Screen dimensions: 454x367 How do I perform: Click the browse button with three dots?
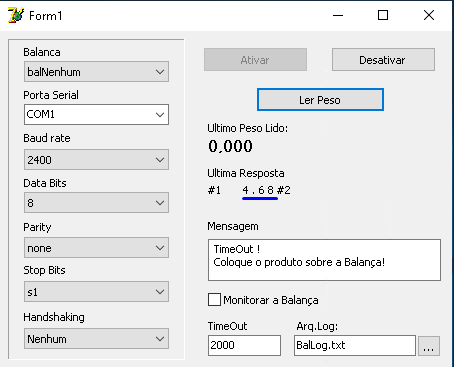429,346
